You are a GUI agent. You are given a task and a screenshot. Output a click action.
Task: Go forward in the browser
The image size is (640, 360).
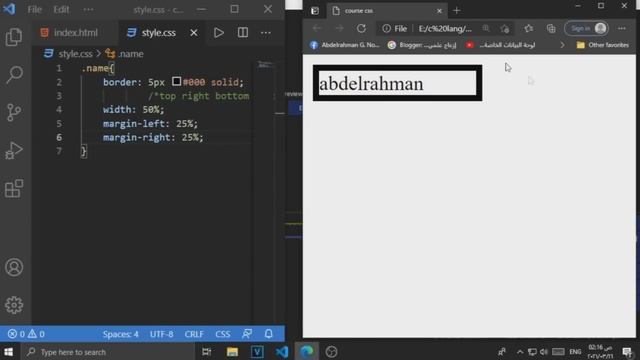pyautogui.click(x=339, y=28)
